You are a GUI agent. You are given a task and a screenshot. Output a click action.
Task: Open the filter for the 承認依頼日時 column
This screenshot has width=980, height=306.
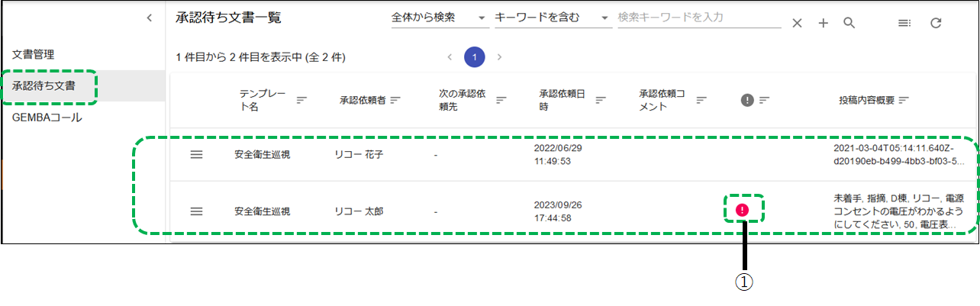(601, 100)
